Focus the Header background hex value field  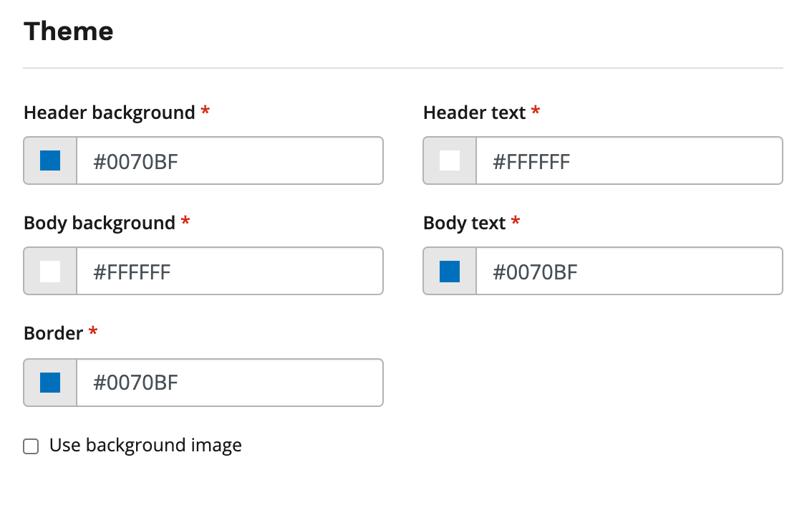tap(229, 161)
